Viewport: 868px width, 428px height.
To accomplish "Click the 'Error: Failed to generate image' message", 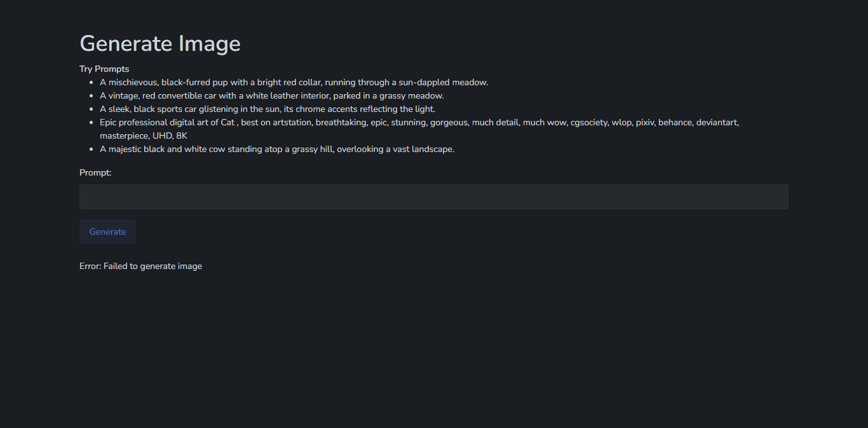I will 140,266.
